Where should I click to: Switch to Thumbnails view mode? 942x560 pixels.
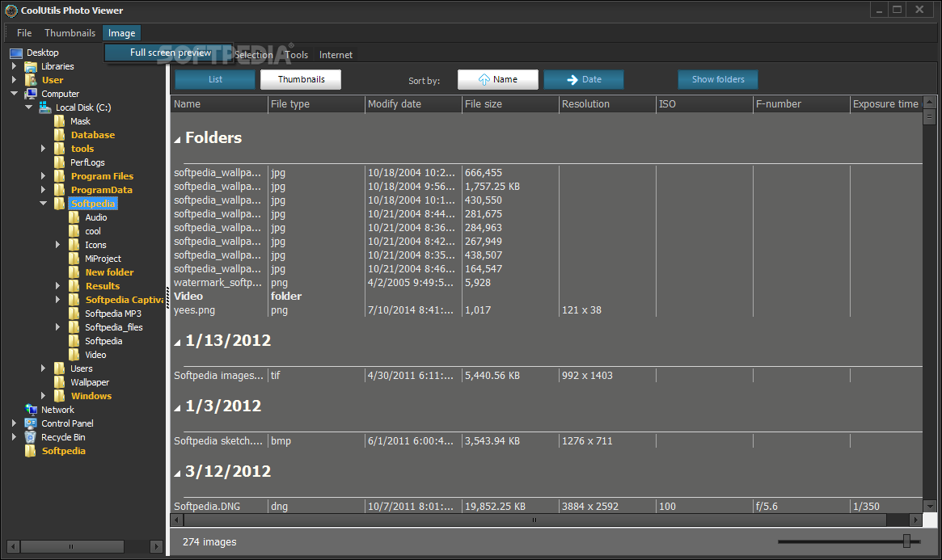301,79
